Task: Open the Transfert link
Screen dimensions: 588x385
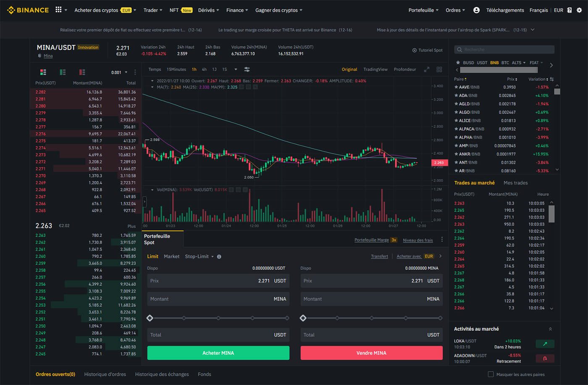Action: [379, 256]
